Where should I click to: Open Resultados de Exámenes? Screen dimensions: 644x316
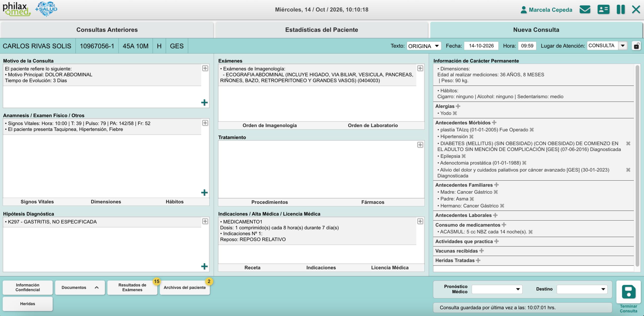coord(132,288)
